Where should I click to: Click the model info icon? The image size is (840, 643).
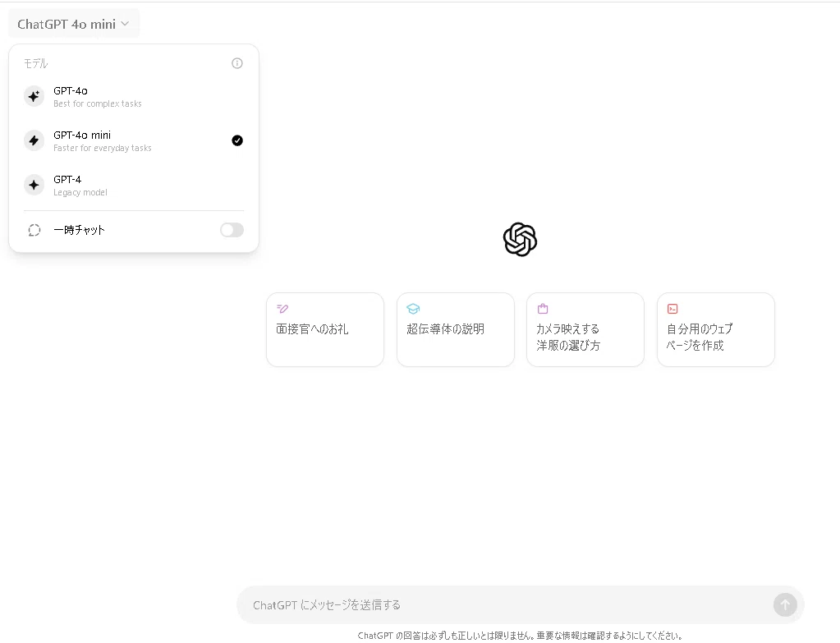(236, 63)
